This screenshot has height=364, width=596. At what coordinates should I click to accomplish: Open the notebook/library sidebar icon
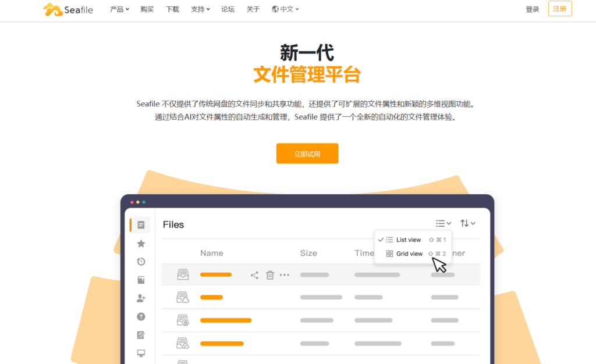[x=140, y=280]
